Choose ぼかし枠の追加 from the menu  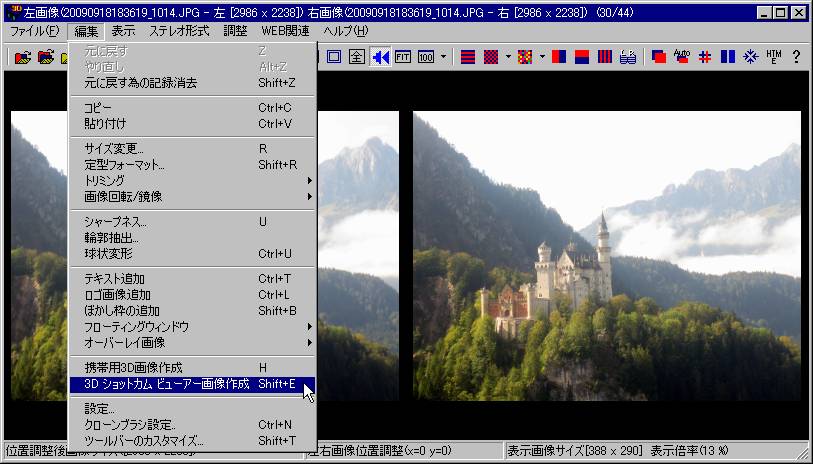click(x=193, y=311)
